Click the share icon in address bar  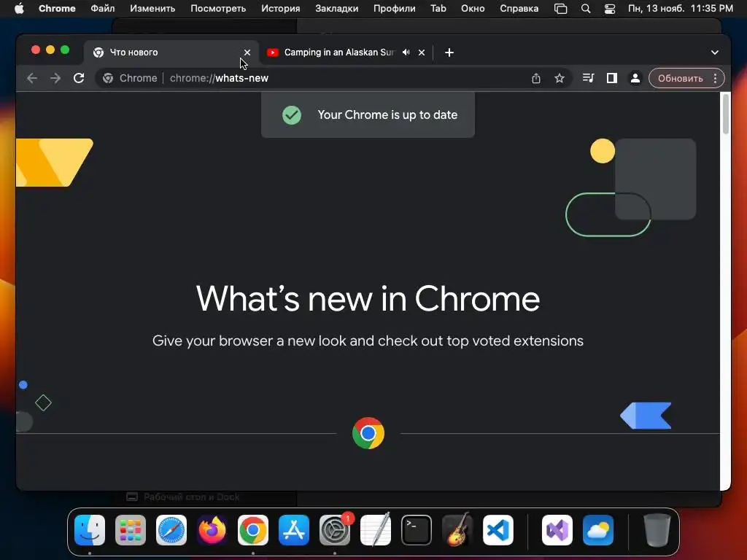(536, 78)
